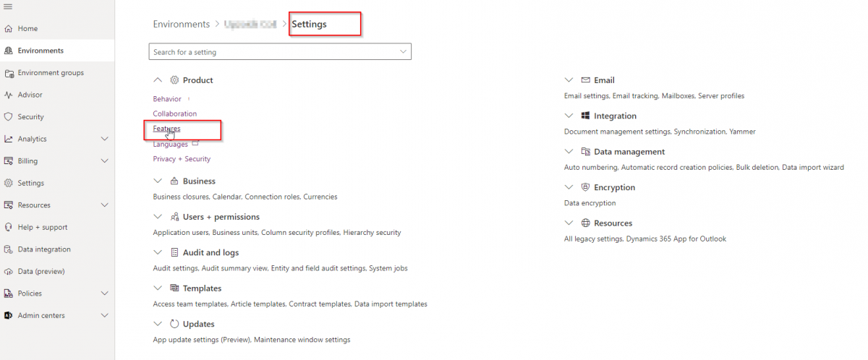Collapse the Product settings section
The width and height of the screenshot is (868, 360).
tap(158, 80)
